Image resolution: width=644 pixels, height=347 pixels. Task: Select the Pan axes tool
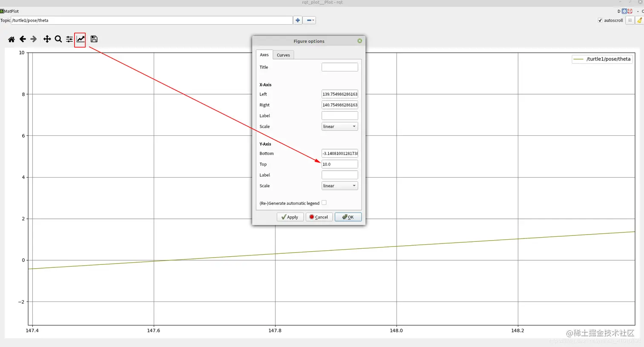[x=47, y=39]
